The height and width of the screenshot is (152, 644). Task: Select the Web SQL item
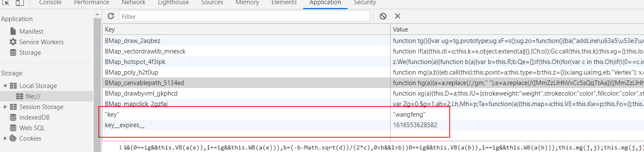click(32, 128)
